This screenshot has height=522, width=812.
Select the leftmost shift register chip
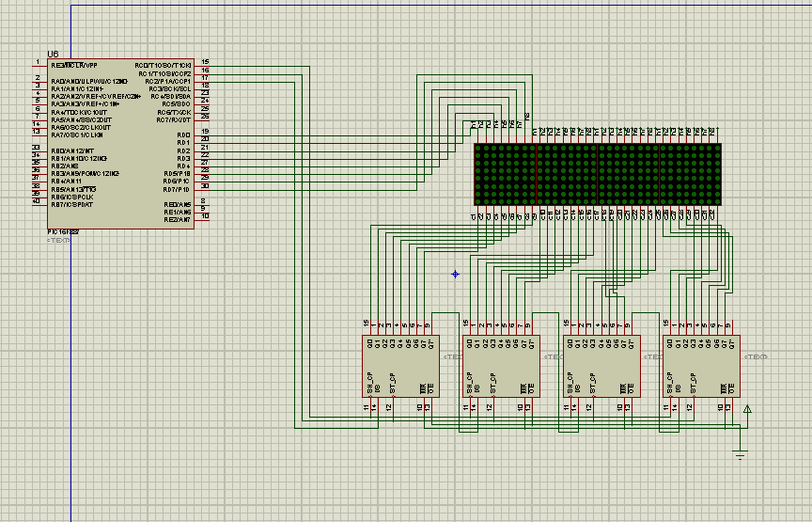pyautogui.click(x=399, y=366)
